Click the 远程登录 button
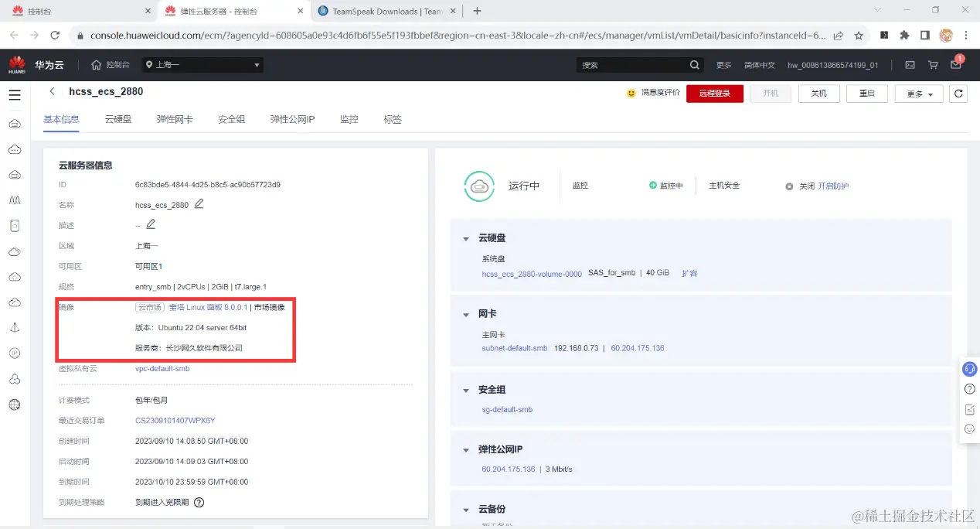Screen dimensions: 980x529 click(x=715, y=94)
